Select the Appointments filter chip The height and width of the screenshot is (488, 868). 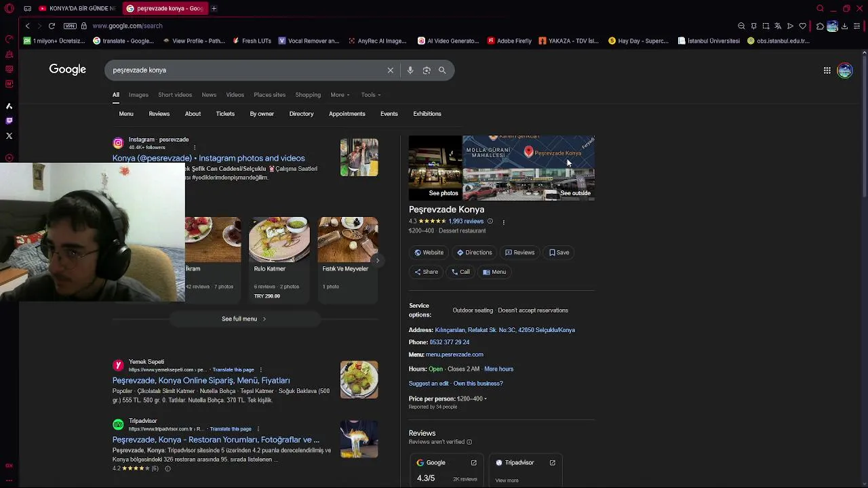point(347,114)
